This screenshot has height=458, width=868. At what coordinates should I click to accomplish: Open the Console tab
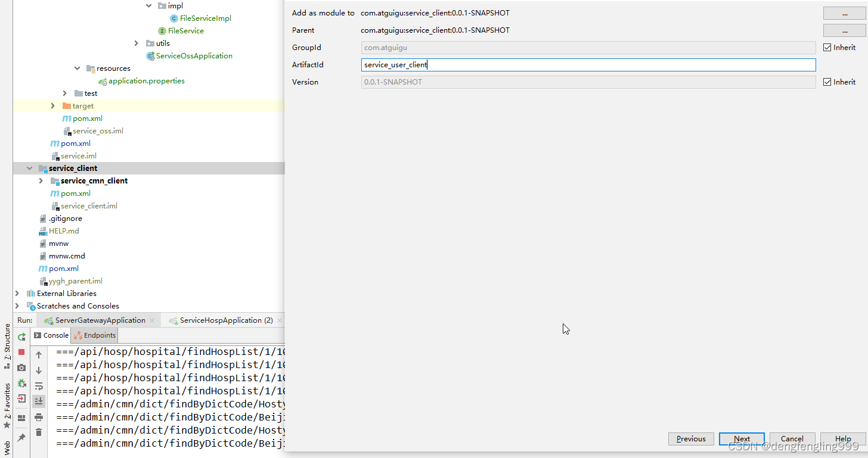(51, 335)
